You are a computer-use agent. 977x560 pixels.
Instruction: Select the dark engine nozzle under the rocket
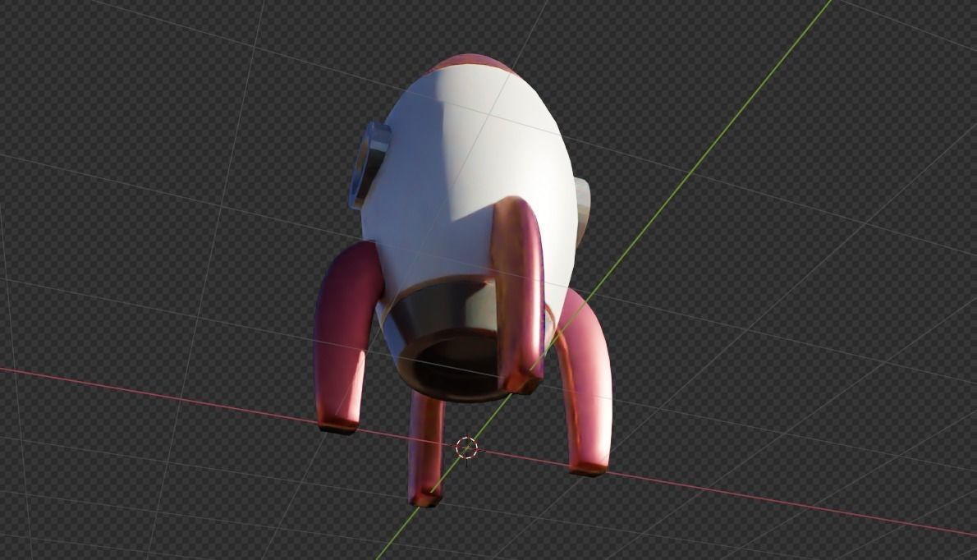pyautogui.click(x=450, y=341)
